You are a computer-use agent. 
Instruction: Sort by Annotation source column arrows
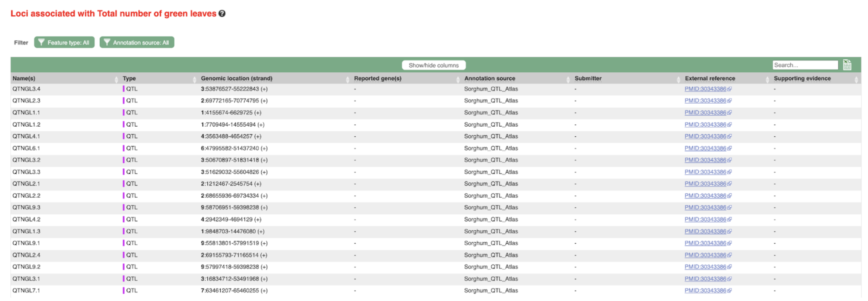coord(568,79)
